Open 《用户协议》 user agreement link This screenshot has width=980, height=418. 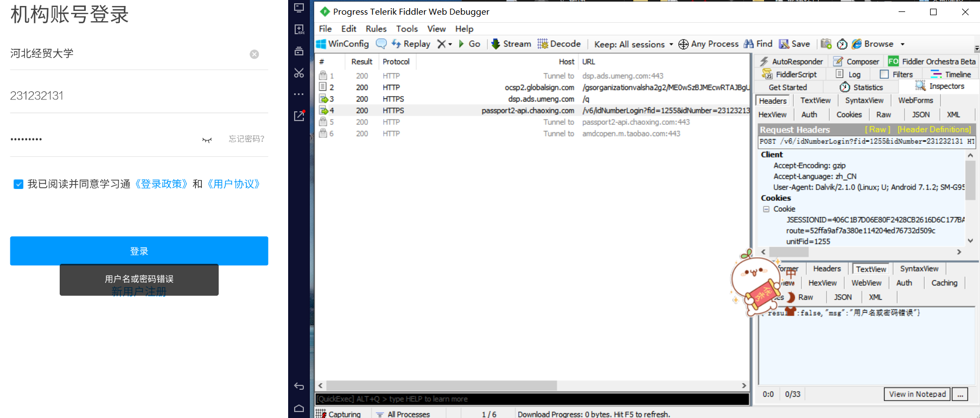point(234,184)
